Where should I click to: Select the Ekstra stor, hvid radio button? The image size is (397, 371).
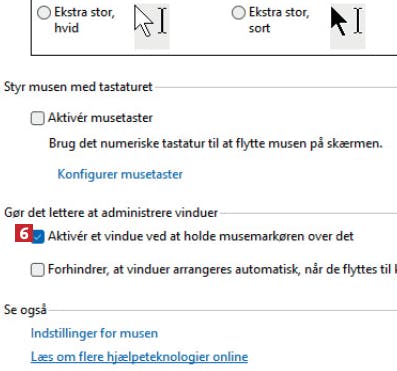(x=44, y=13)
